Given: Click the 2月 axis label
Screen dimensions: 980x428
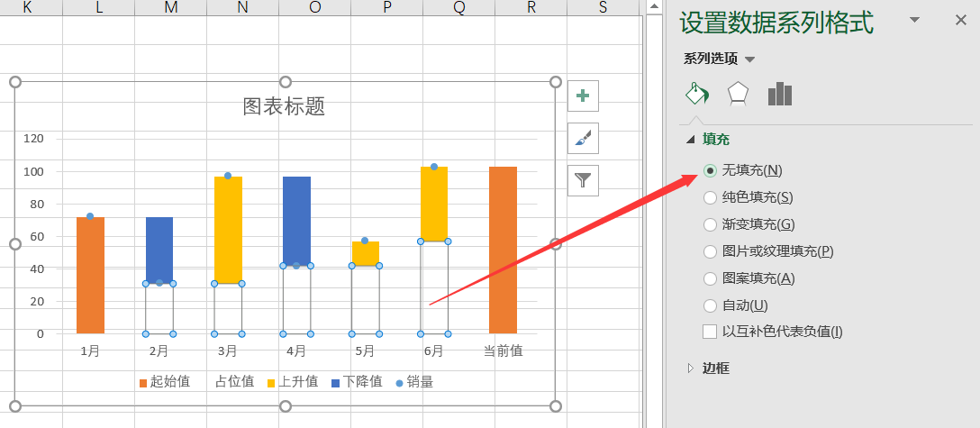Looking at the screenshot, I should [159, 351].
